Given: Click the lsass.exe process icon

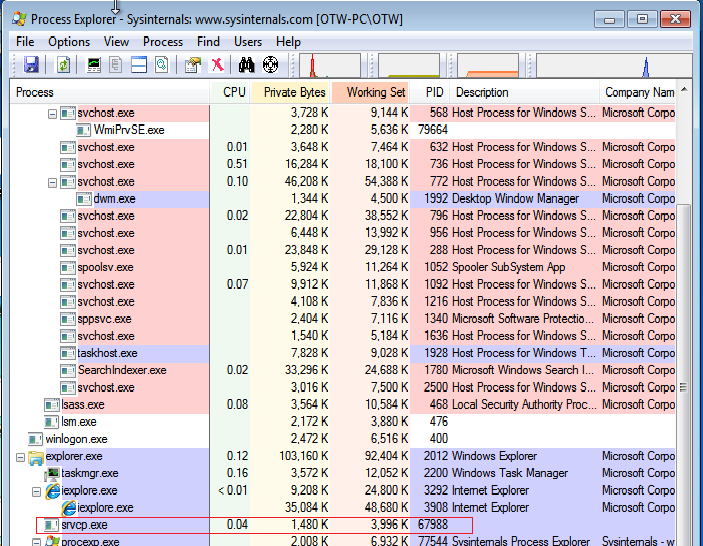Looking at the screenshot, I should pyautogui.click(x=52, y=405).
